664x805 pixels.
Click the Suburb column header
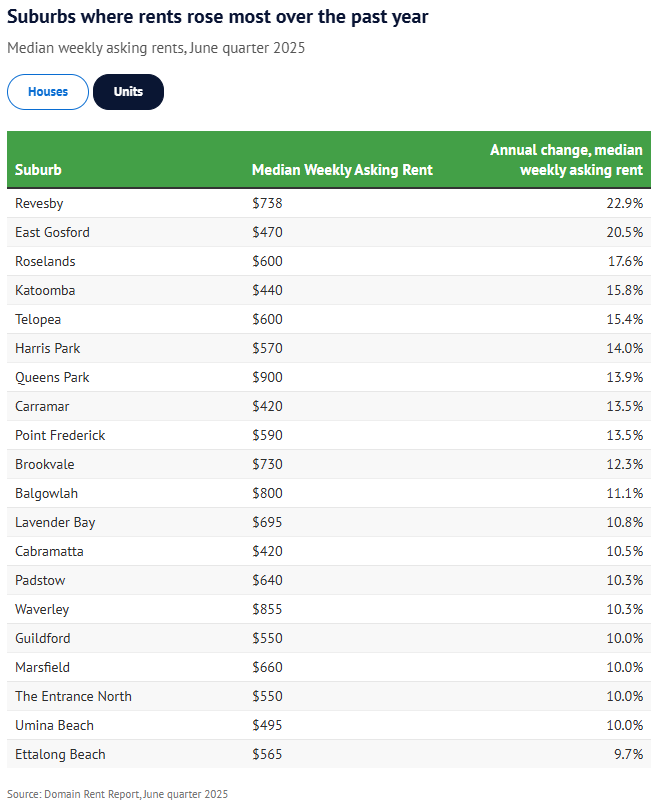tap(39, 170)
